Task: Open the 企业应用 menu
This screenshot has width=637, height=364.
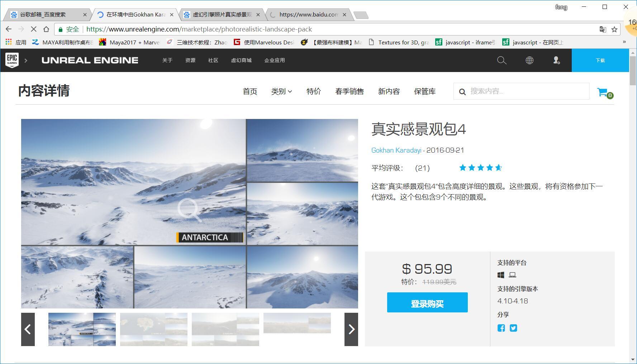Action: [275, 60]
